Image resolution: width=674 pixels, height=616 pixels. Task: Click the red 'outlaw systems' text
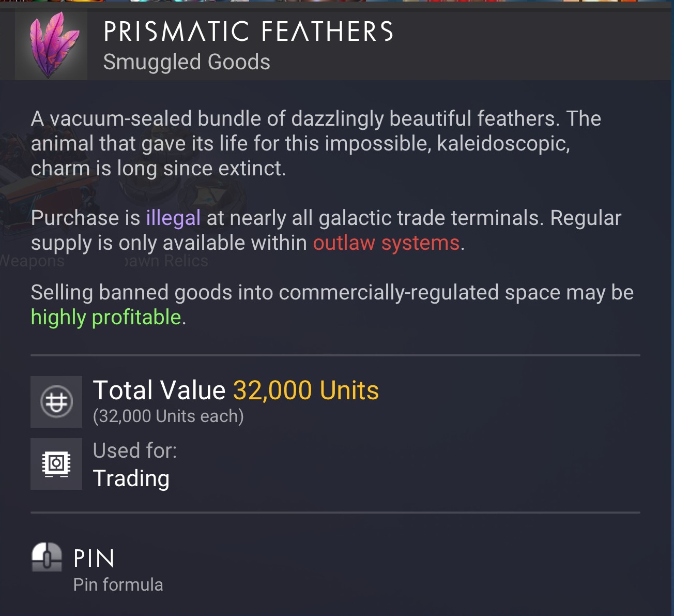pyautogui.click(x=386, y=243)
